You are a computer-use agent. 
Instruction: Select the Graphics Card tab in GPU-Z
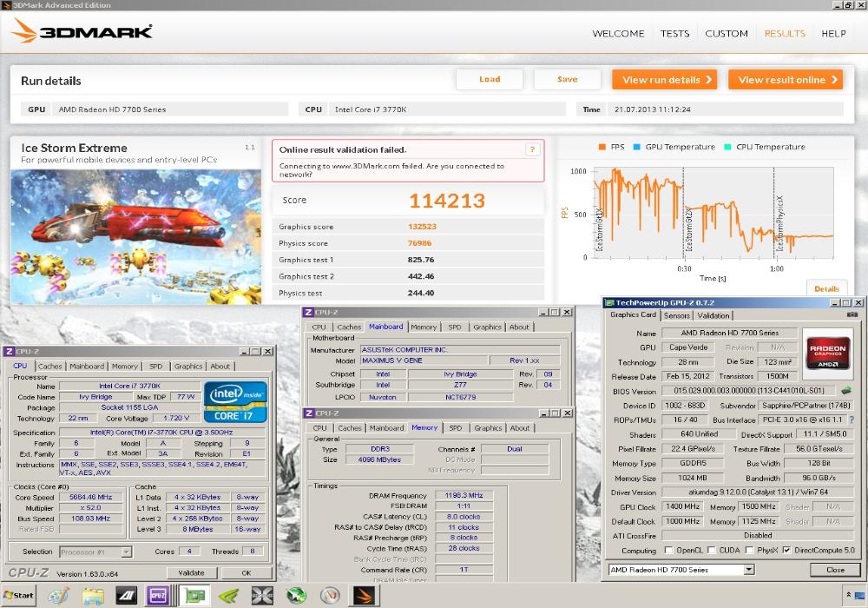[633, 314]
